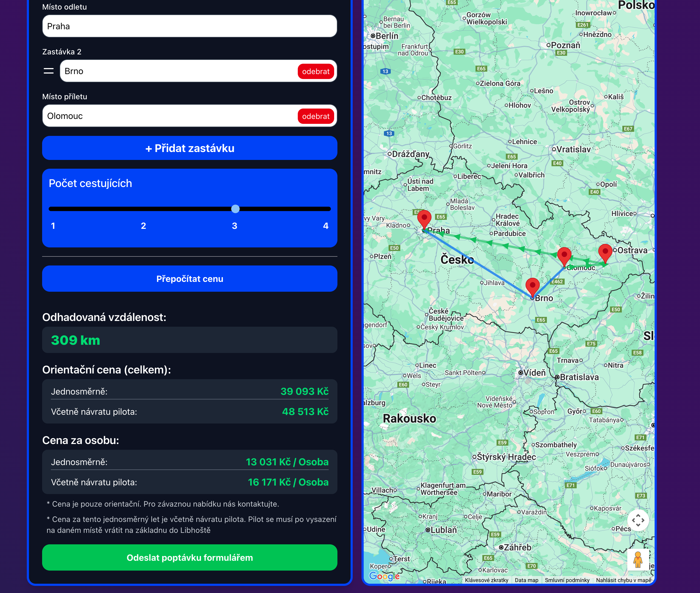Viewport: 700px width, 593px height.
Task: Click the map camera pan control
Action: (x=638, y=520)
